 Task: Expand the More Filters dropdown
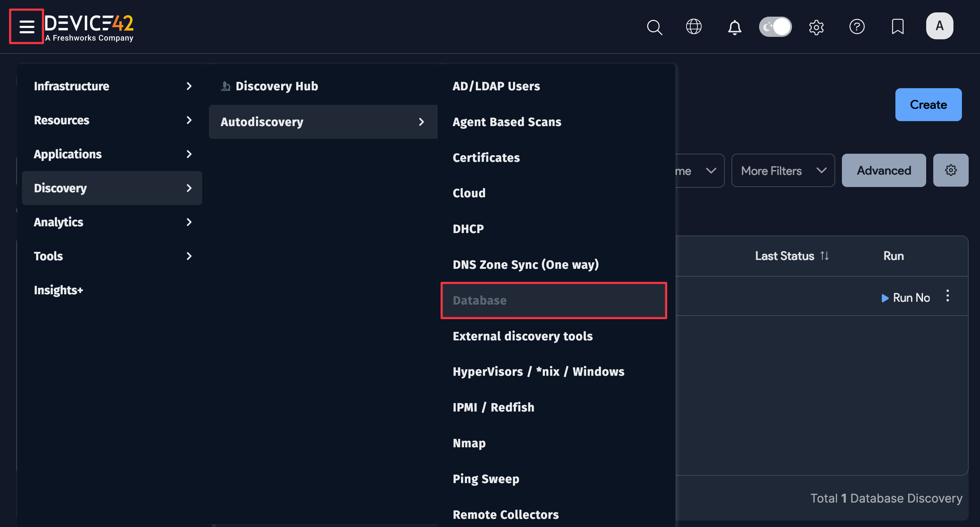coord(782,170)
